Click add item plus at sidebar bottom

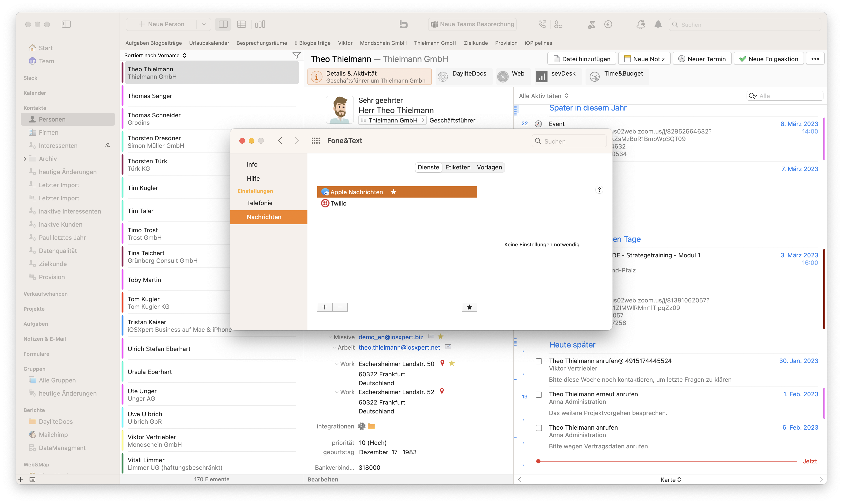(x=21, y=479)
